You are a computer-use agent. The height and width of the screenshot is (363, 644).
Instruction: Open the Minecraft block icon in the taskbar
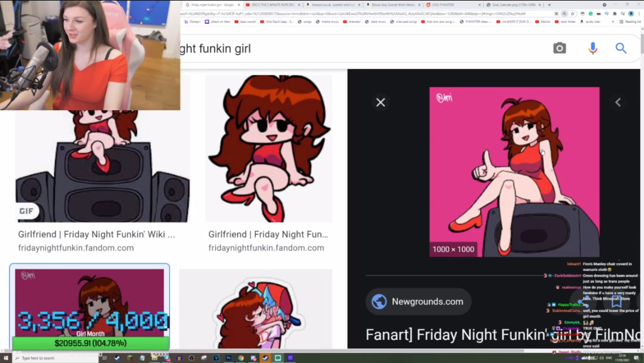point(130,358)
